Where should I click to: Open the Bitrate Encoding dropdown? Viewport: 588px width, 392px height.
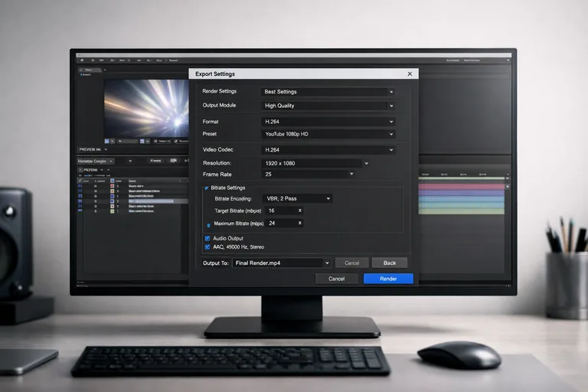point(328,198)
